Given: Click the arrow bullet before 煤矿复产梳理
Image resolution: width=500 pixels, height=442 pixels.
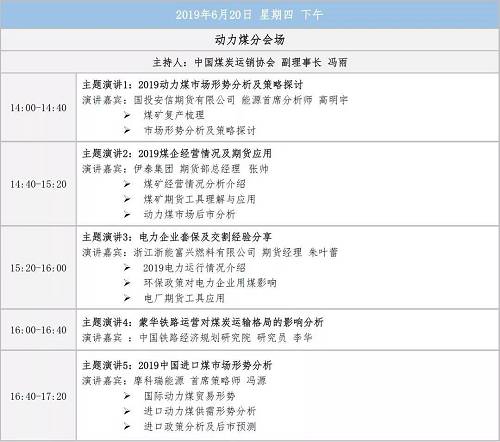Looking at the screenshot, I should (x=127, y=115).
